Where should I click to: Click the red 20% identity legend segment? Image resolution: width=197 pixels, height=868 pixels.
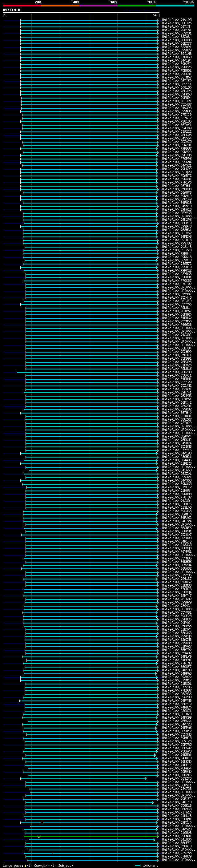click(x=22, y=6)
